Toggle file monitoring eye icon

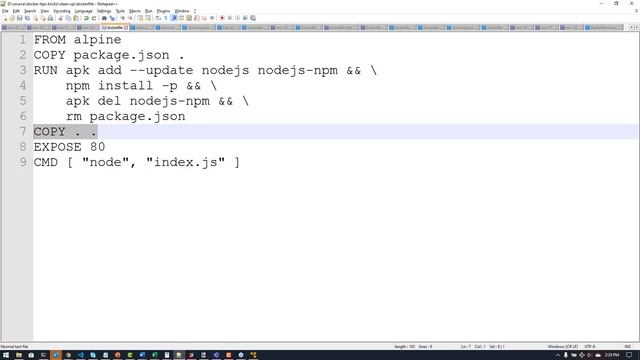212,18
